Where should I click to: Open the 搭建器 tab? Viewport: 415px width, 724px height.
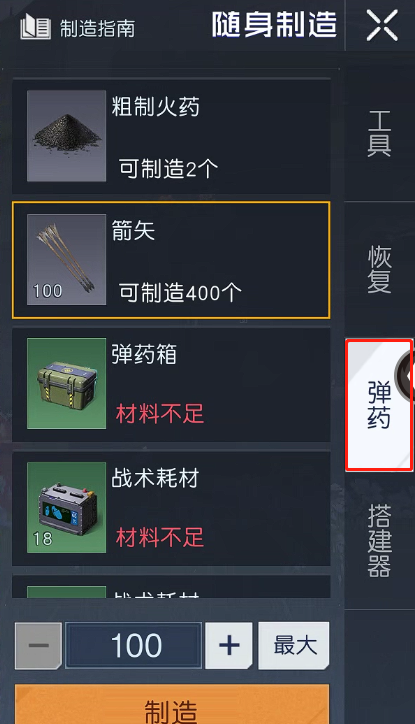click(379, 540)
